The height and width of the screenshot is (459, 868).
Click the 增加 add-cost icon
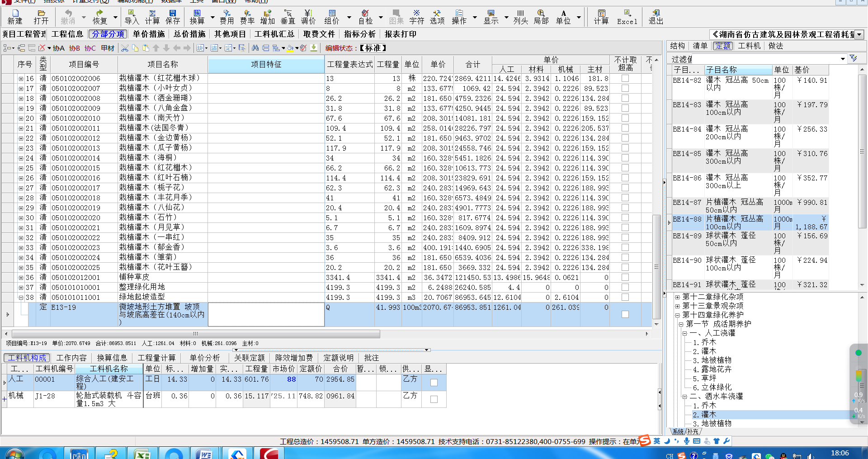pyautogui.click(x=268, y=17)
